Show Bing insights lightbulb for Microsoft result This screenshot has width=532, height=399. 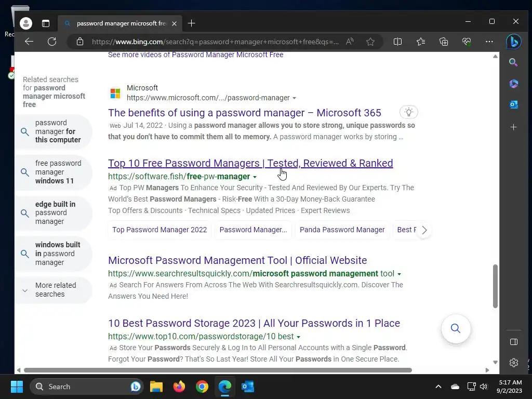[x=408, y=112]
